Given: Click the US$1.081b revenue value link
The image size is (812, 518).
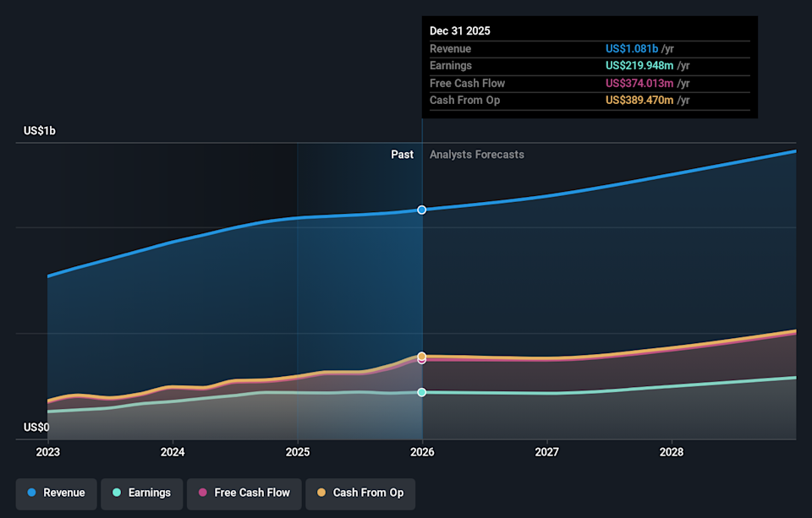Looking at the screenshot, I should (633, 48).
